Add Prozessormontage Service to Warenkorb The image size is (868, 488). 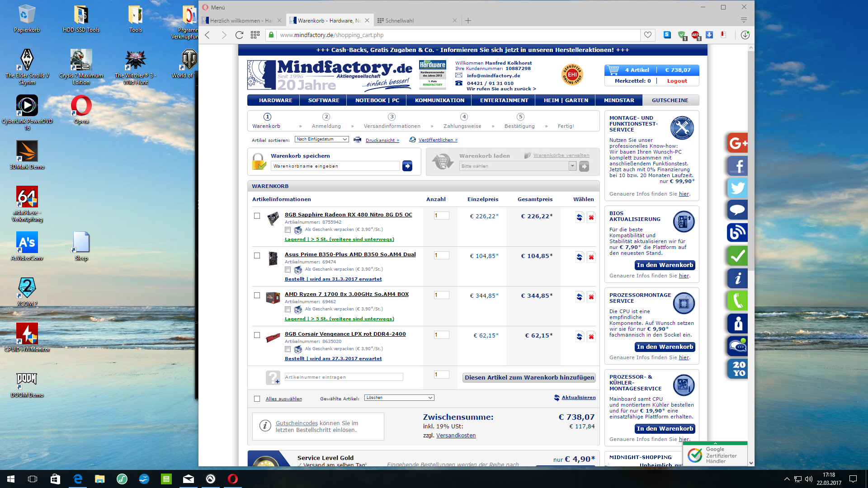click(x=665, y=347)
